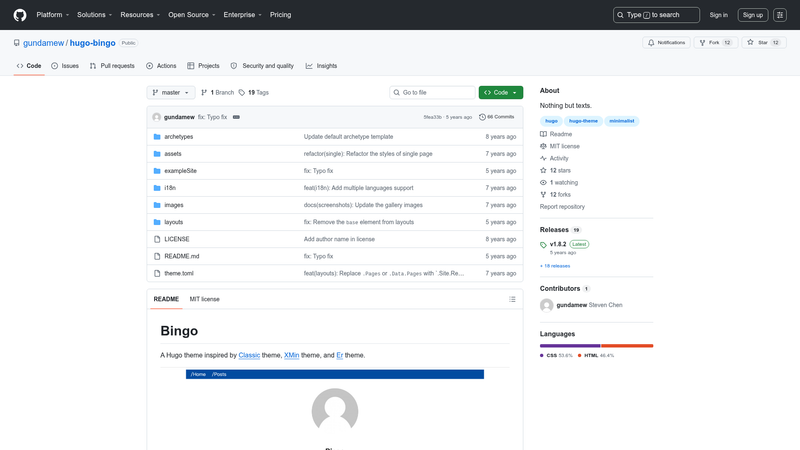This screenshot has height=450, width=800.
Task: Click the LICENSE file icon
Action: pyautogui.click(x=157, y=239)
